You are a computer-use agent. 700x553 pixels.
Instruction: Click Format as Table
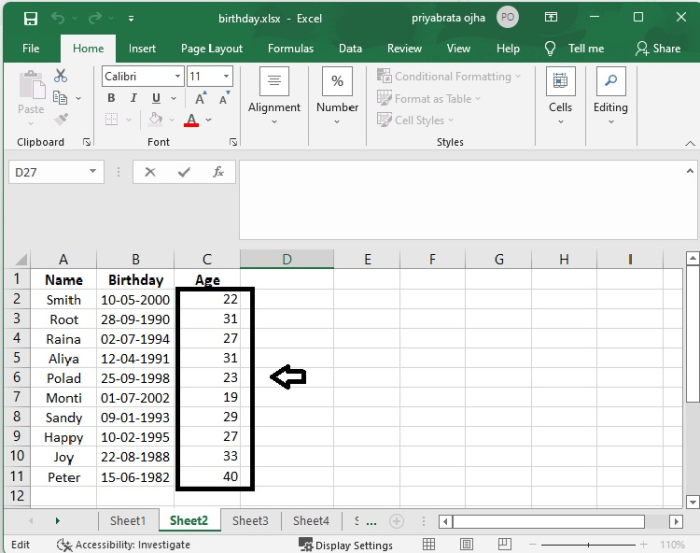[429, 99]
